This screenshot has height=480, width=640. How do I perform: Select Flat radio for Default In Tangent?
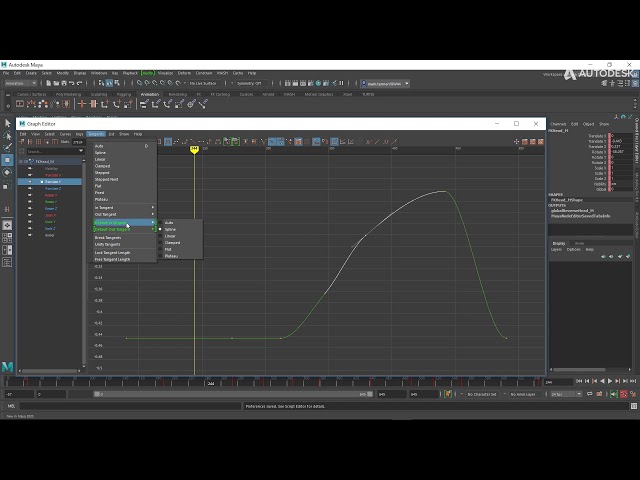click(x=160, y=249)
